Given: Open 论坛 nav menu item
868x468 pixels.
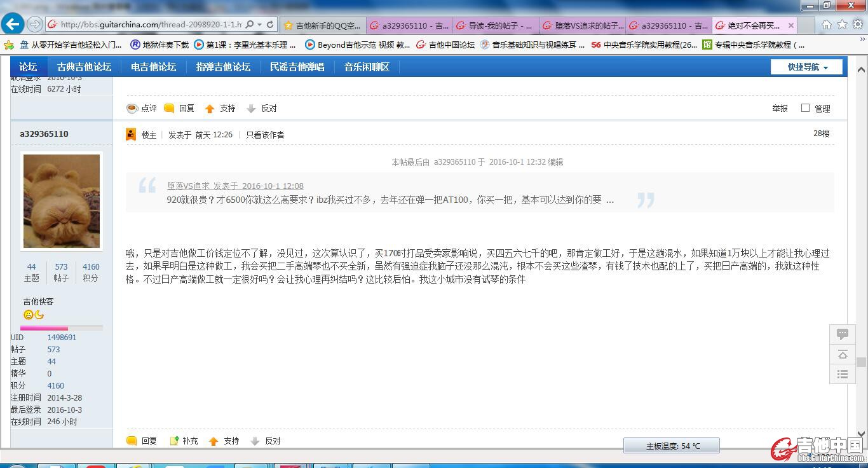Looking at the screenshot, I should [28, 67].
